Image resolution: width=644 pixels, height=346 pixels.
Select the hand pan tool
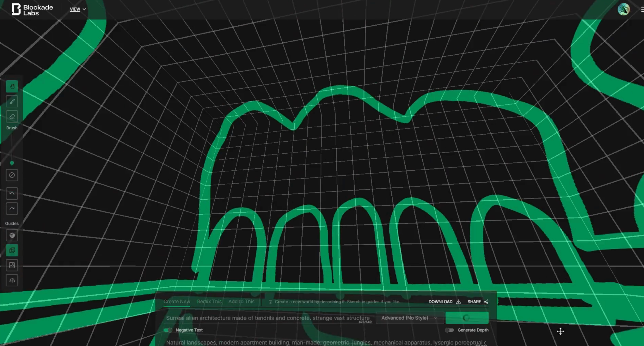tap(12, 86)
